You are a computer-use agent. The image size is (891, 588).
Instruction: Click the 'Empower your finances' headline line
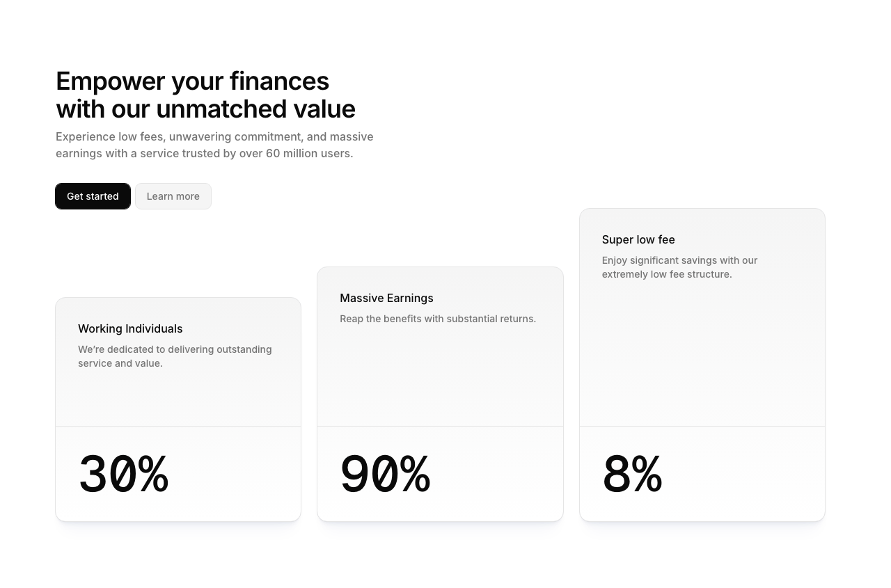click(x=192, y=81)
